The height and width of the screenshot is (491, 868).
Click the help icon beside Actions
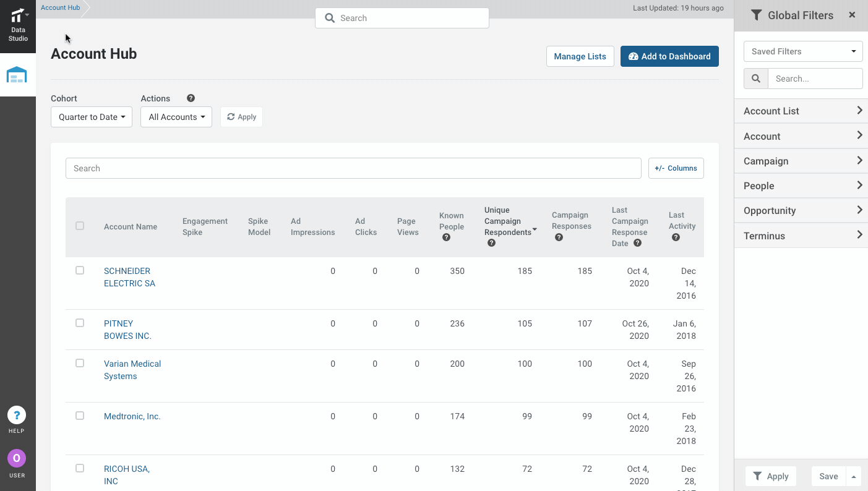[x=191, y=98]
